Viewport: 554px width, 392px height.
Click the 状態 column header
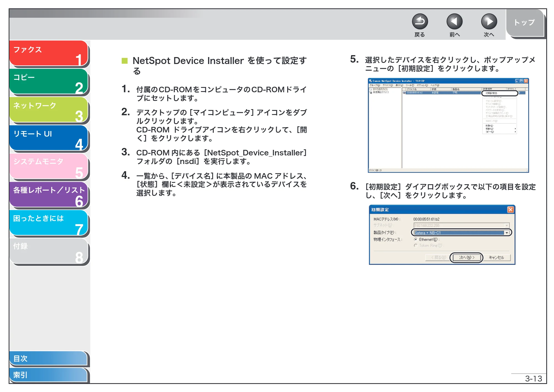click(x=441, y=89)
